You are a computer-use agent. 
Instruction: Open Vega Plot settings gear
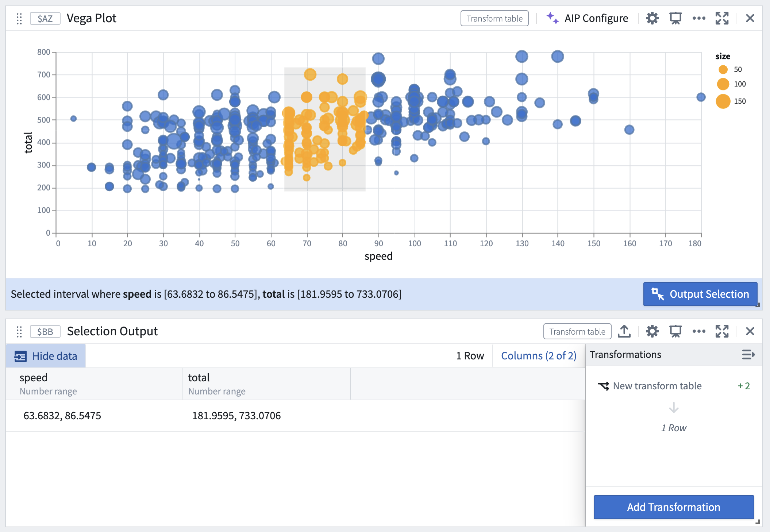point(652,18)
